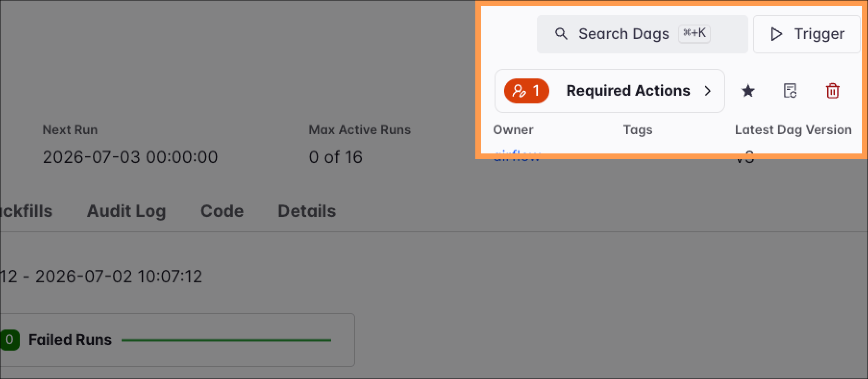Open the Code tab

[x=222, y=211]
